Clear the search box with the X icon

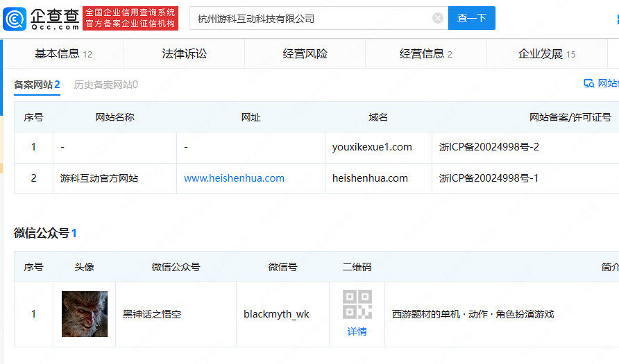438,18
